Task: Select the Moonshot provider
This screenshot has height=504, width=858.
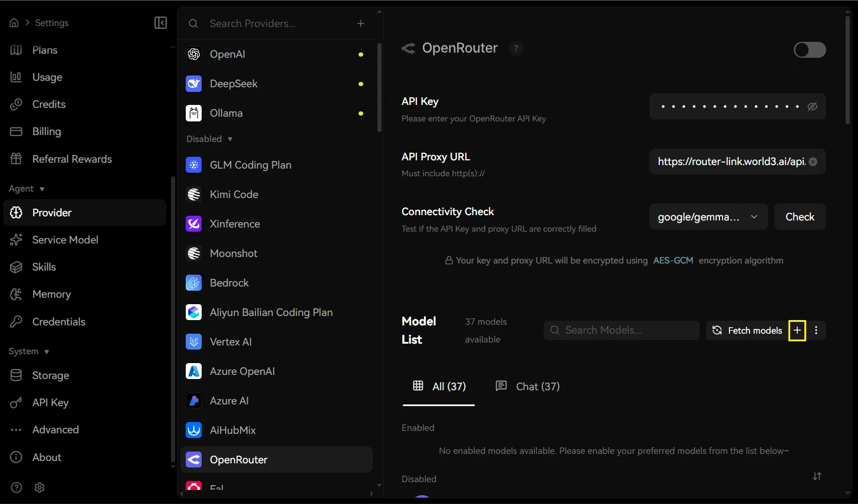Action: click(x=277, y=253)
